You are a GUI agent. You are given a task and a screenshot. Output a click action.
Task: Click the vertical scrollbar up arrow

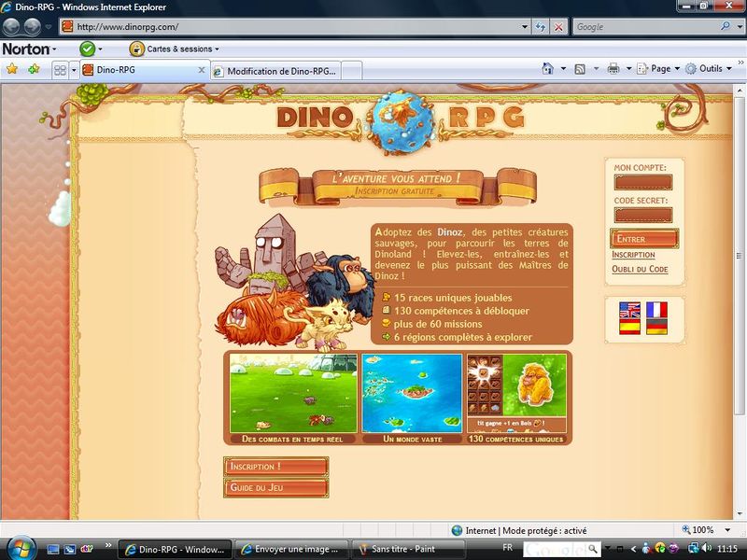pyautogui.click(x=740, y=90)
